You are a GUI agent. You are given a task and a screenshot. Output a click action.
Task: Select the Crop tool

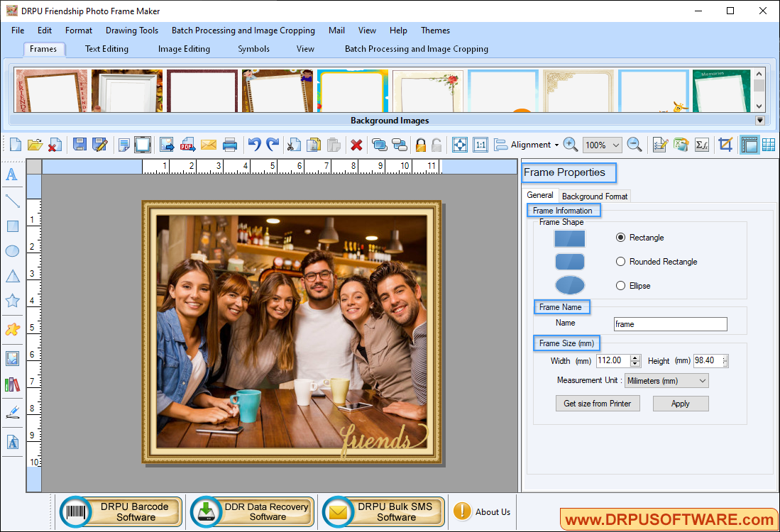[x=725, y=144]
